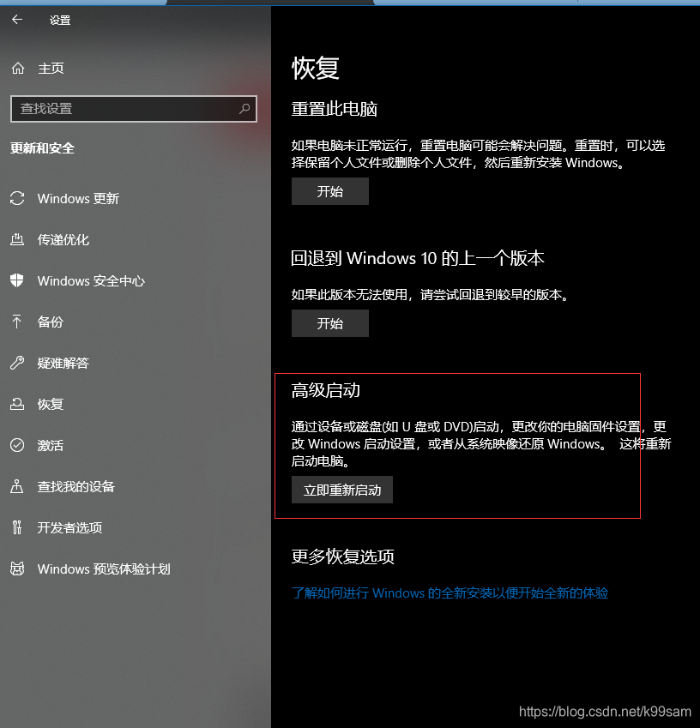
Task: Click the Windows 安全中心 shield icon
Action: click(17, 280)
